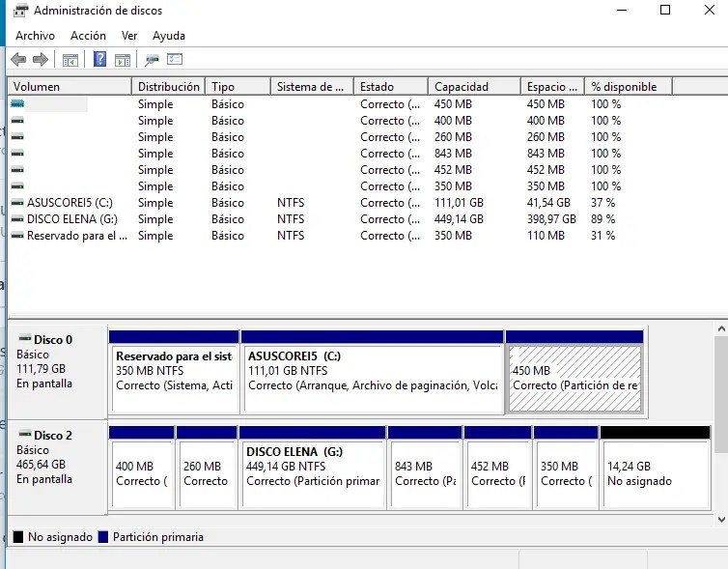Click the rescan disks toolbar icon
This screenshot has width=728, height=569.
[152, 60]
